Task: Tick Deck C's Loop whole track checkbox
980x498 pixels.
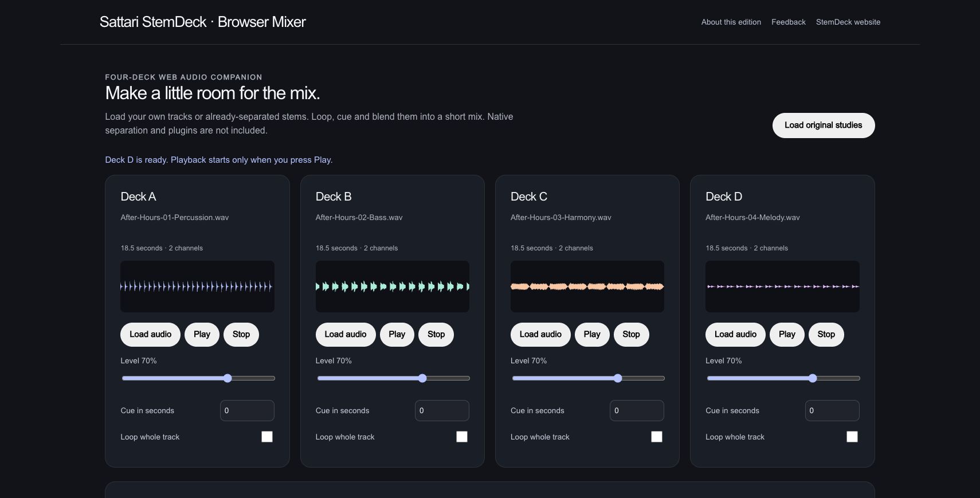Action: tap(657, 437)
